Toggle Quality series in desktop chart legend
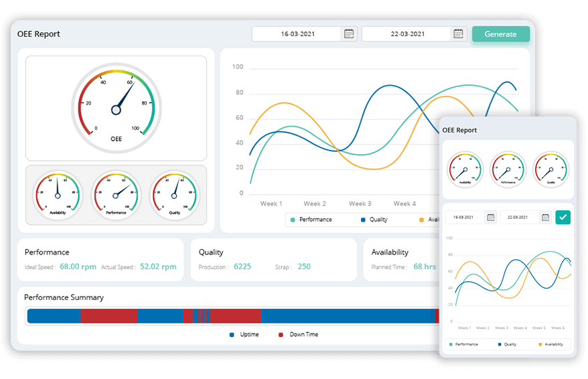Viewport: 588px width, 379px height. click(374, 220)
